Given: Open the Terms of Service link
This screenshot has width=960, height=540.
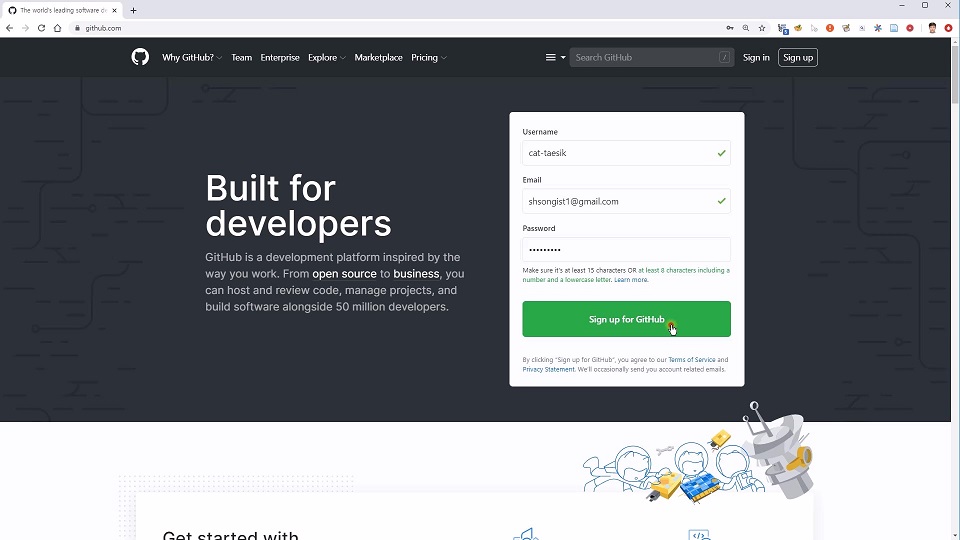Looking at the screenshot, I should (692, 360).
